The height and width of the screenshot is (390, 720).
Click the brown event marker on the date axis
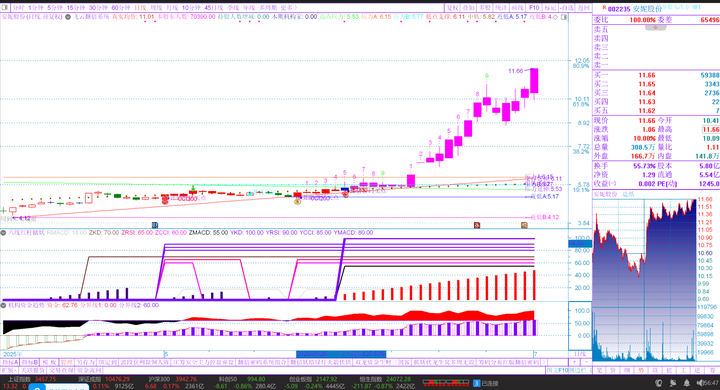[x=524, y=225]
